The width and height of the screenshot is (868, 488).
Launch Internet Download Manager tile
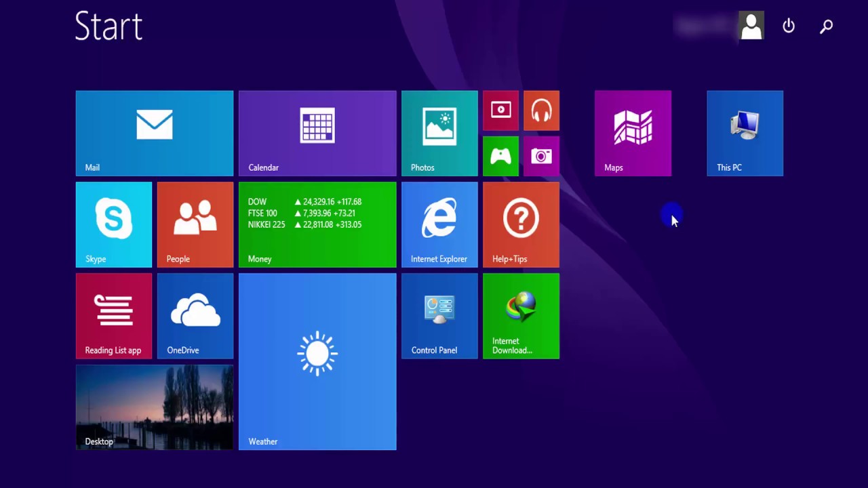pos(521,316)
